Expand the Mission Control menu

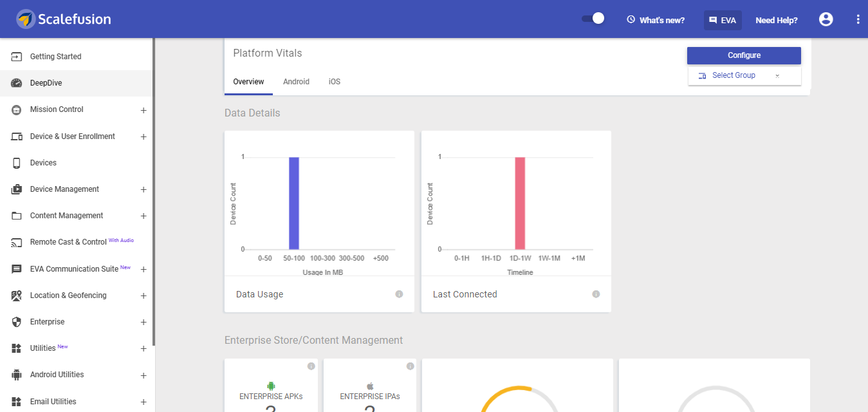(143, 110)
